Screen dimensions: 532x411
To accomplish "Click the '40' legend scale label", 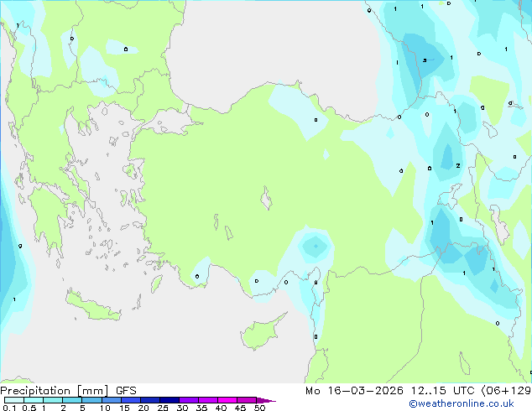I will pos(221,408).
